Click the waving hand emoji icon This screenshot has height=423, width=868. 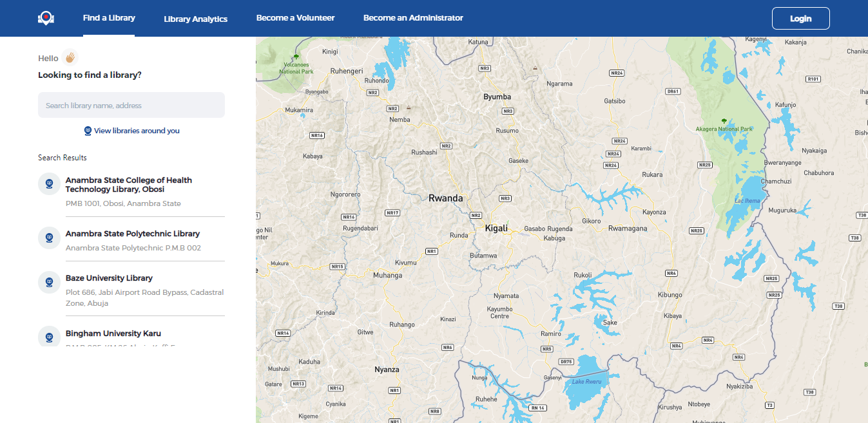(70, 58)
